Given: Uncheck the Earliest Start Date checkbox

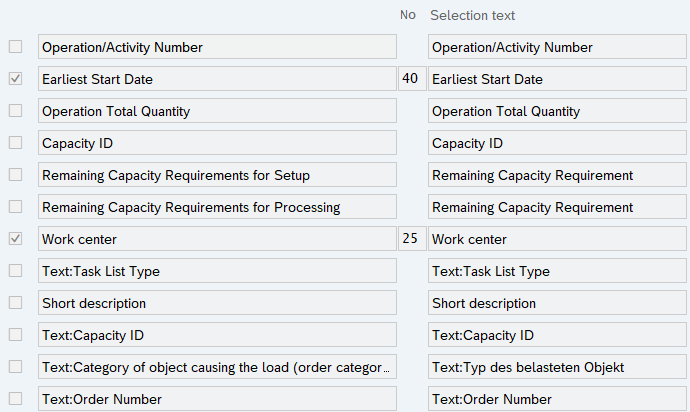Looking at the screenshot, I should click(15, 79).
